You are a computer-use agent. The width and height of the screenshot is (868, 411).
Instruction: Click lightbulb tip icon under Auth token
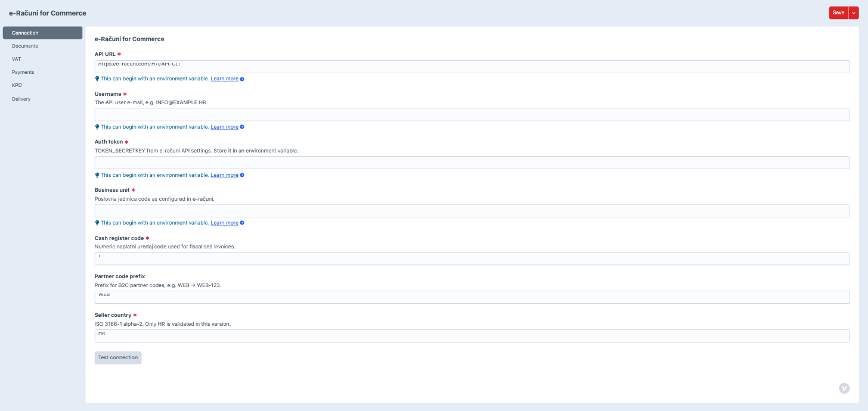tap(97, 175)
